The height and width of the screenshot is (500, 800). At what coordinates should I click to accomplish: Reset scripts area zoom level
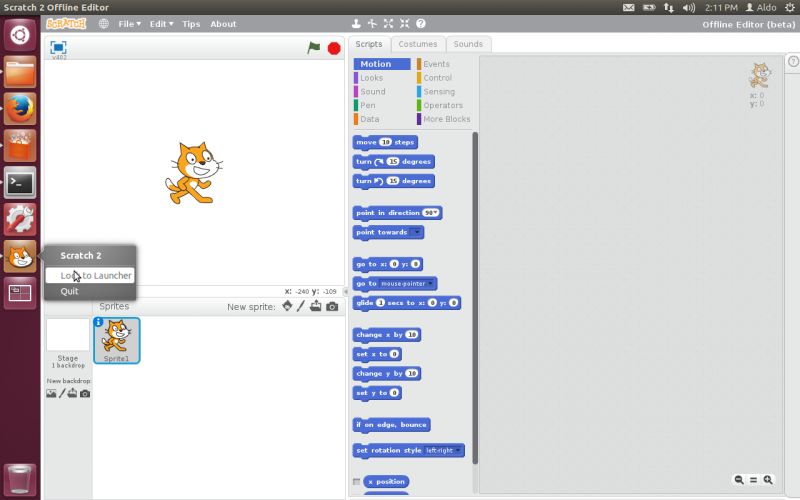[x=754, y=480]
